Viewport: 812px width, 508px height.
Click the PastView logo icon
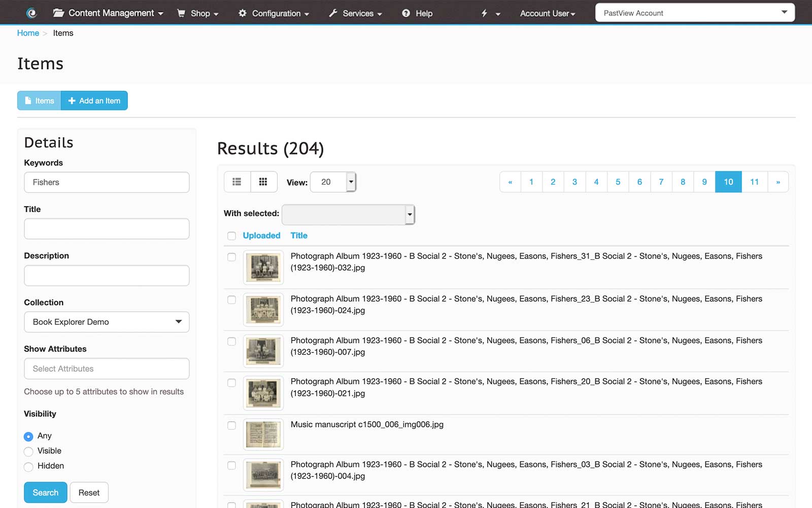coord(31,13)
